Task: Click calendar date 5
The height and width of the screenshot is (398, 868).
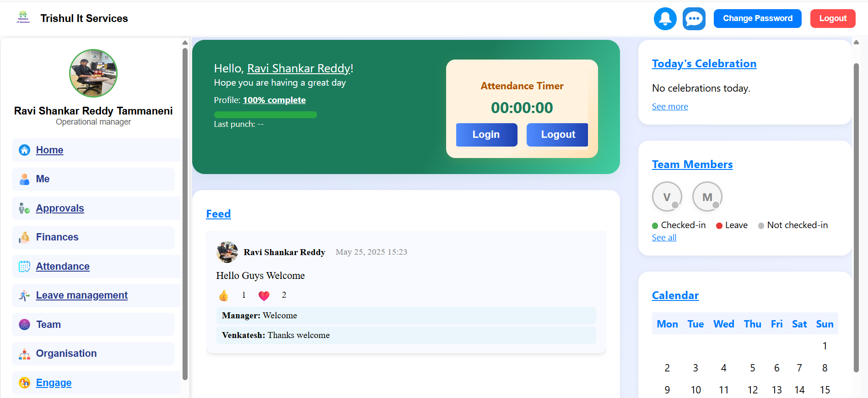Action: tap(752, 368)
